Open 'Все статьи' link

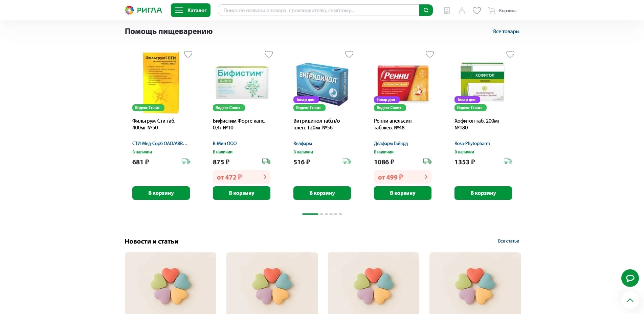coord(508,241)
